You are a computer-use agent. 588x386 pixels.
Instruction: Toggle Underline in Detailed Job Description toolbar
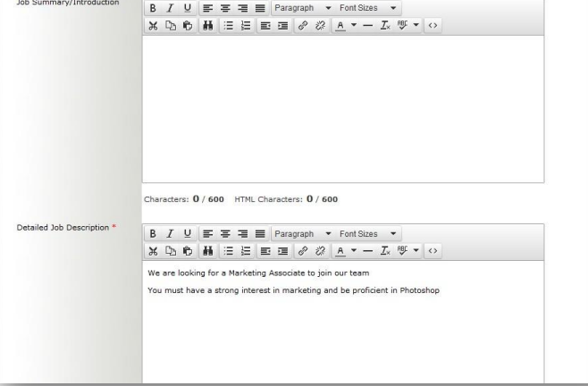[x=188, y=234]
